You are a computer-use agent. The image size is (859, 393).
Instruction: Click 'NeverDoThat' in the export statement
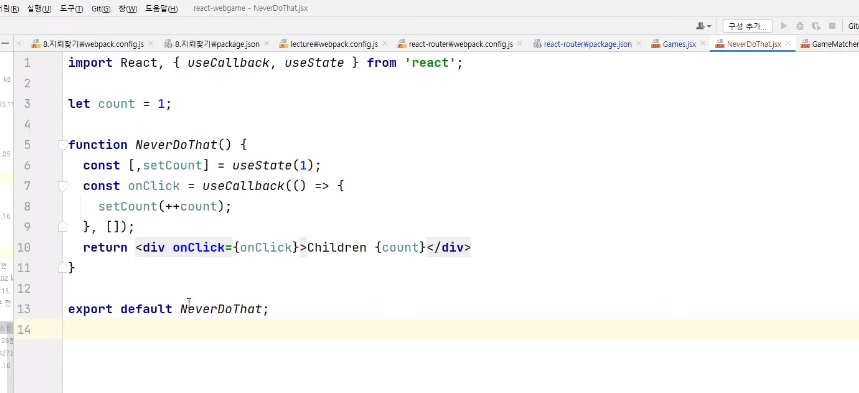pos(221,309)
